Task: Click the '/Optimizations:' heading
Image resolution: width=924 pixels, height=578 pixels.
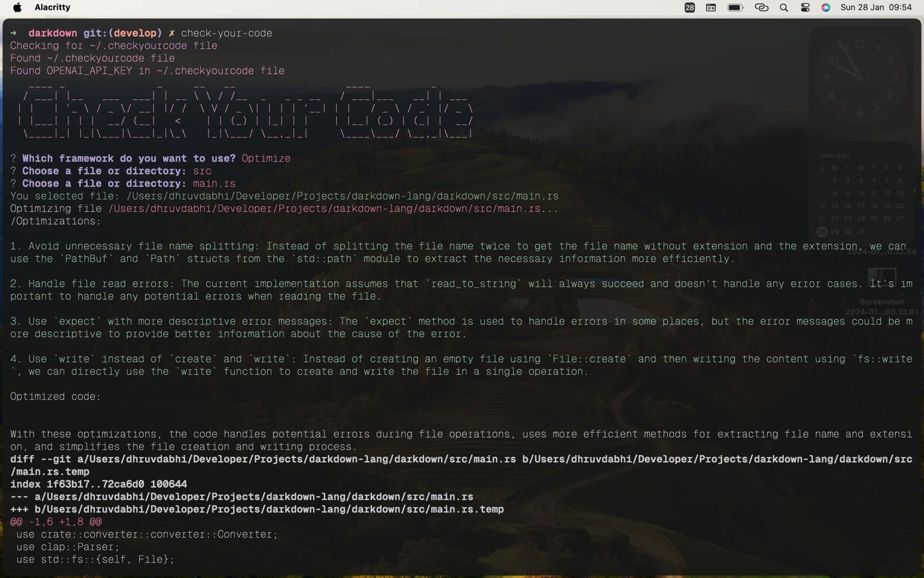Action: point(56,221)
